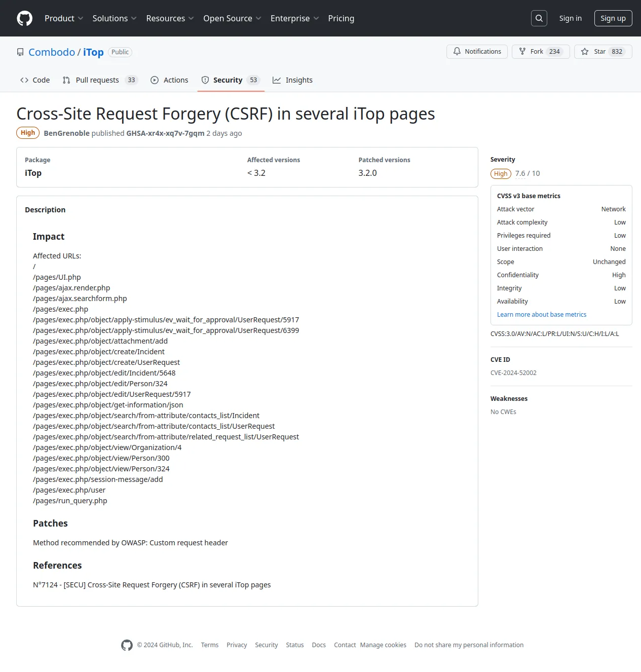This screenshot has height=672, width=641.
Task: Click the Actions play icon
Action: pyautogui.click(x=155, y=80)
